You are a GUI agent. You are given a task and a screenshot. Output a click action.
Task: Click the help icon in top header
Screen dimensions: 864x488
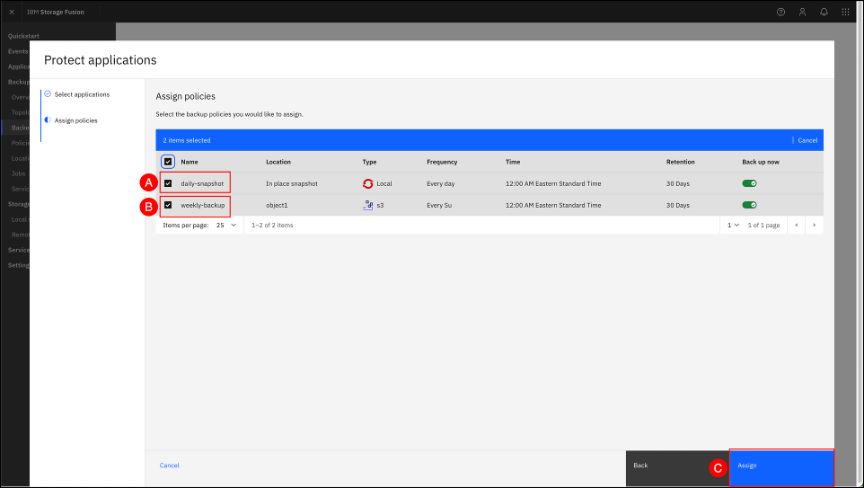coord(781,11)
